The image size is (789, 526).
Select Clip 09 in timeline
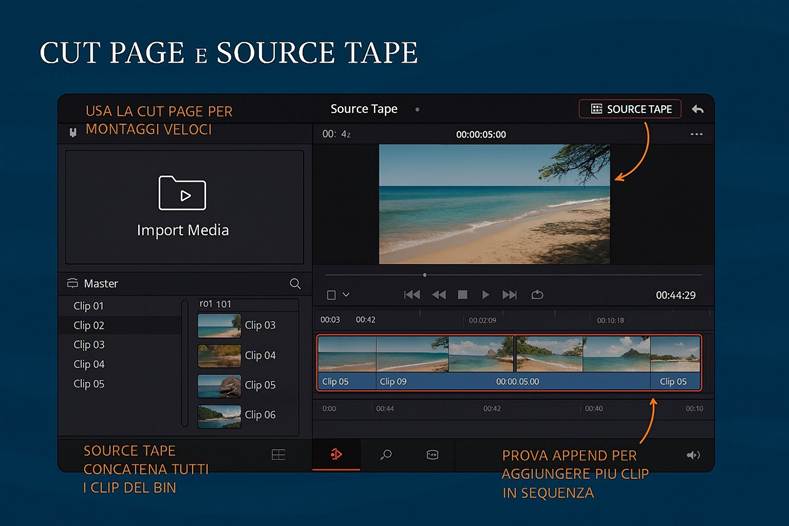[393, 382]
